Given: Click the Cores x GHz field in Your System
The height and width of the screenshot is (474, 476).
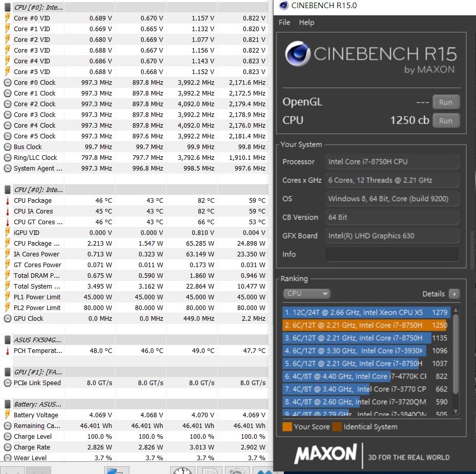Looking at the screenshot, I should 392,180.
